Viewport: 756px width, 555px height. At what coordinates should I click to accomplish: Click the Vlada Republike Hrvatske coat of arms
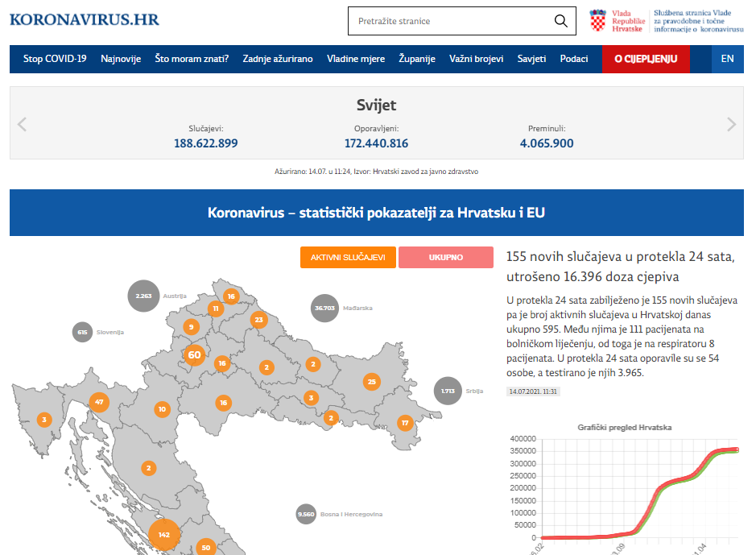(x=598, y=20)
